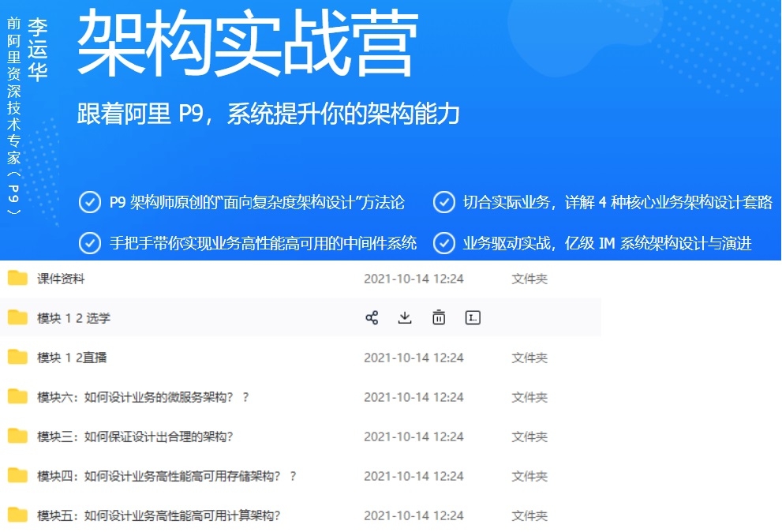Open 模块三：如何保证设计出合理的架构 folder
The width and height of the screenshot is (782, 532).
pyautogui.click(x=135, y=436)
